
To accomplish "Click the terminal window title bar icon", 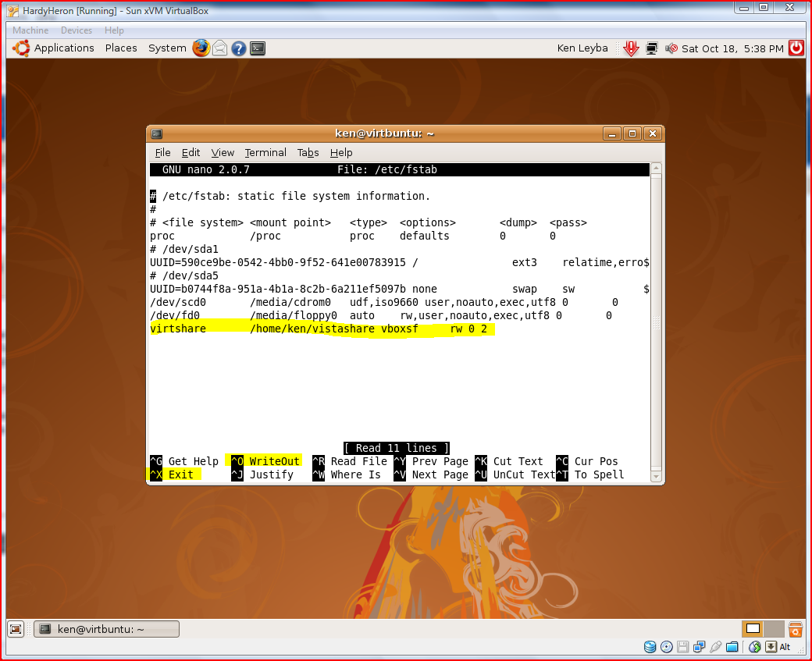I will (157, 133).
